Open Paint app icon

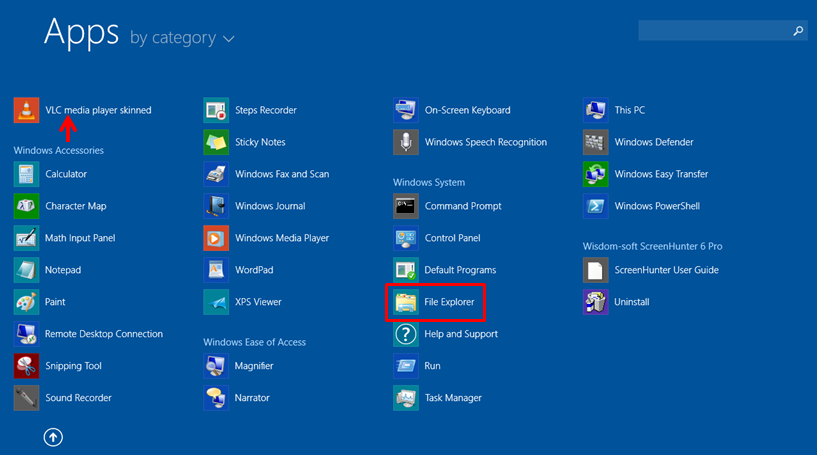point(26,302)
